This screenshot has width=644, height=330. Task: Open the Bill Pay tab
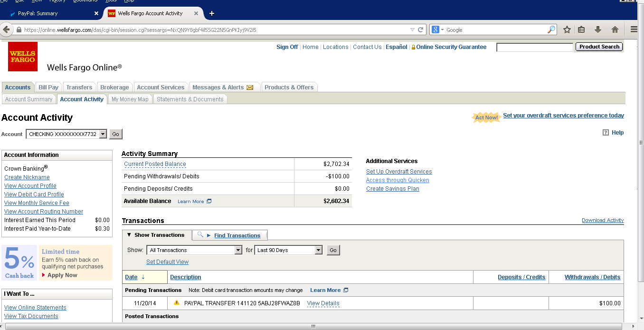(x=48, y=87)
